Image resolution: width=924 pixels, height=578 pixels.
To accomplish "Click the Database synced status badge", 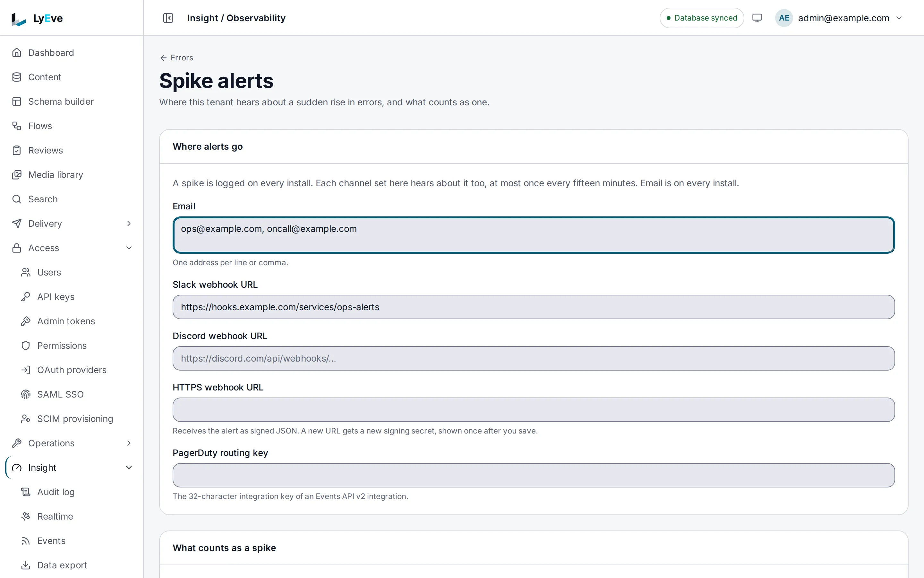I will (x=701, y=18).
